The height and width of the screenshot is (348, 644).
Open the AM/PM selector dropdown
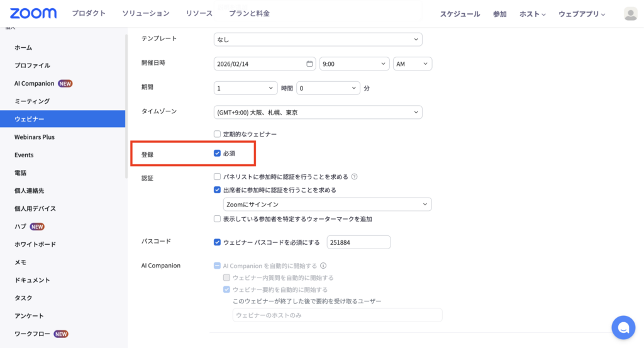coord(413,64)
